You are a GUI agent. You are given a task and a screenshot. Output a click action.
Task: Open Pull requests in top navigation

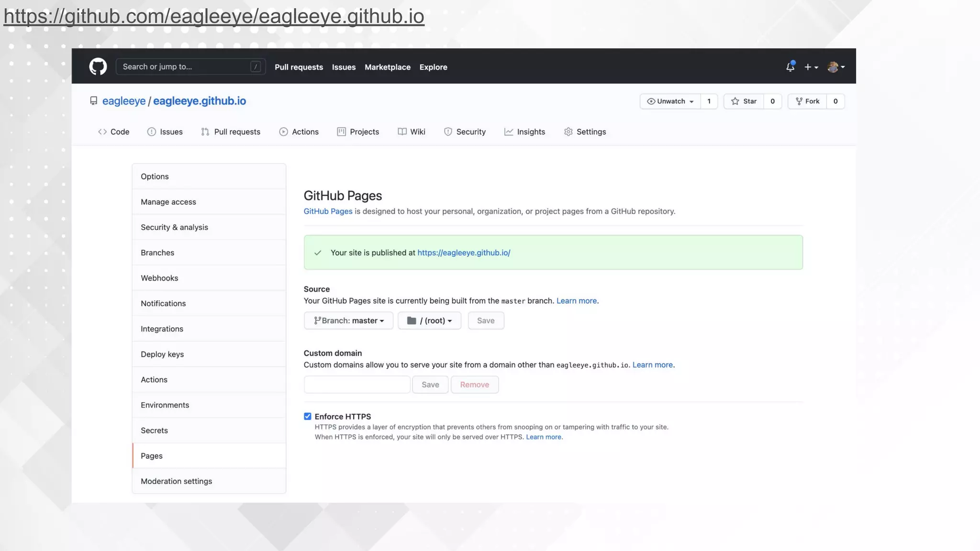(299, 67)
